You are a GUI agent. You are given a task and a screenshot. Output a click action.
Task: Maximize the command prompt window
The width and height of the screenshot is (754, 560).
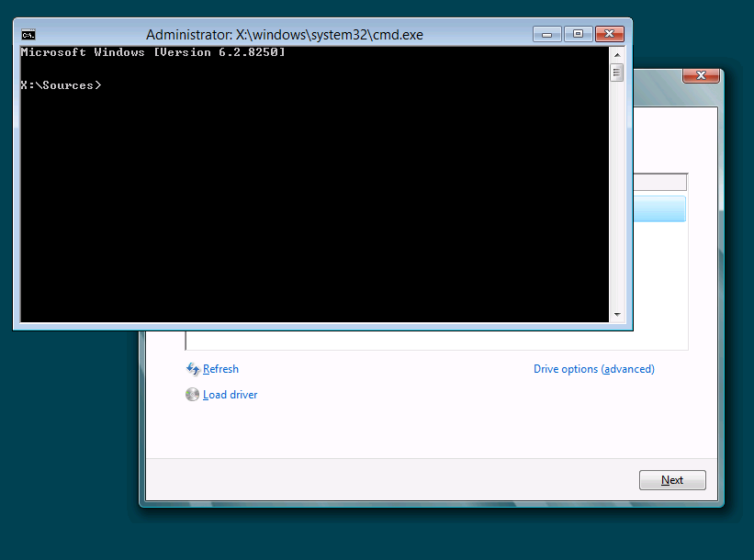point(578,34)
